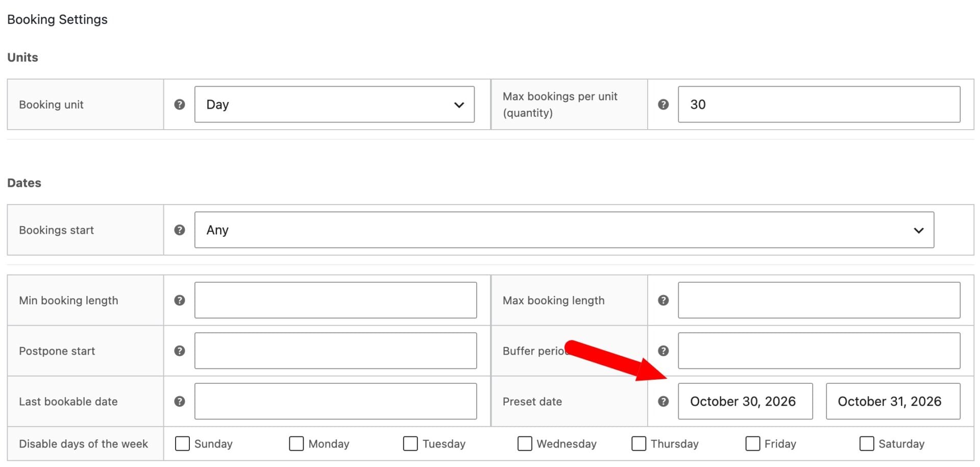Check the Saturday checkbox
The image size is (980, 467).
click(x=867, y=444)
